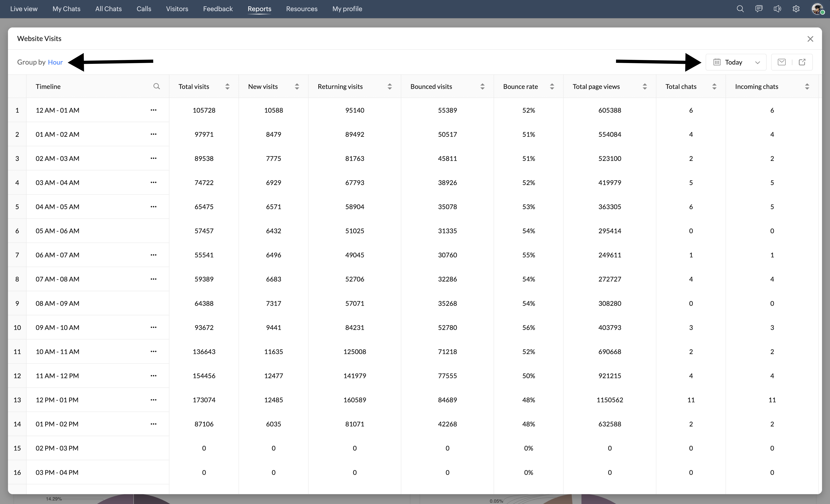The height and width of the screenshot is (504, 830).
Task: Sort by the Total page views column
Action: [x=644, y=87]
